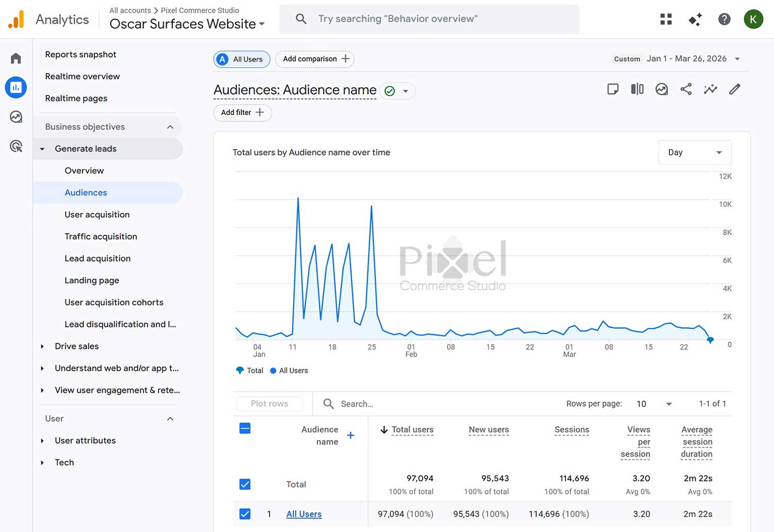Viewport: 774px width, 532px height.
Task: Uncheck the All Users table row
Action: point(245,513)
